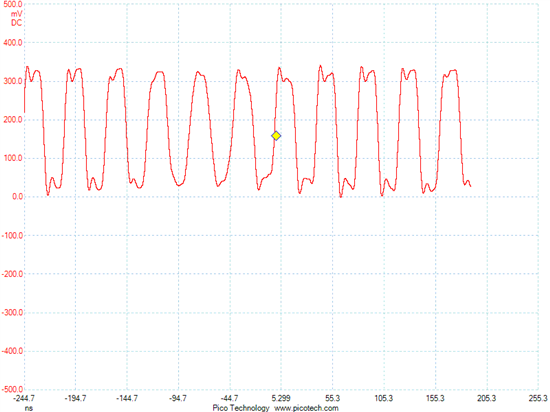Click the 255.3 time axis label
550x412 pixels.
pos(538,399)
